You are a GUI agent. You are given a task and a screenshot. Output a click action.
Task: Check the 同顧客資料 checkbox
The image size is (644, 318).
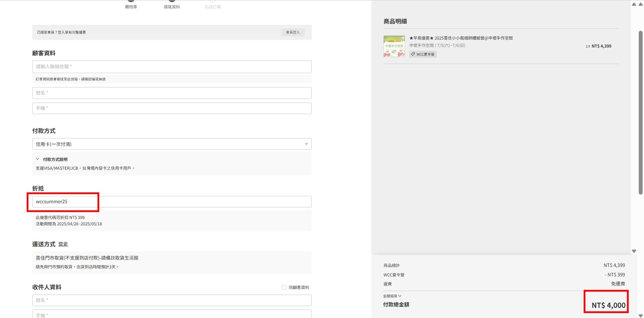pyautogui.click(x=284, y=287)
